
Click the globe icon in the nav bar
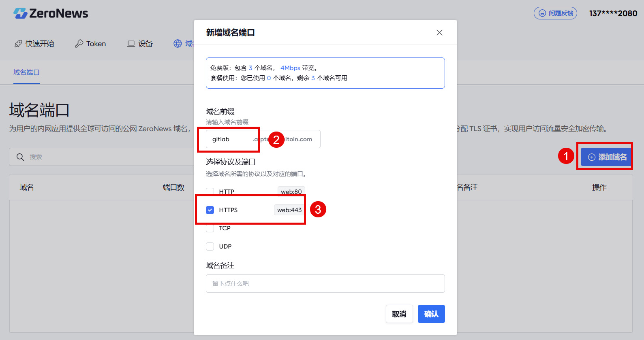tap(178, 44)
